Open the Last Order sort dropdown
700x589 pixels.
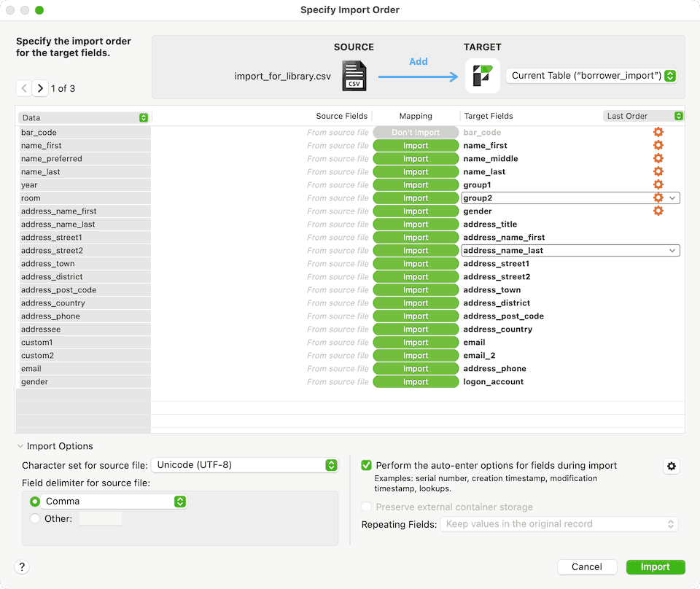(x=643, y=117)
